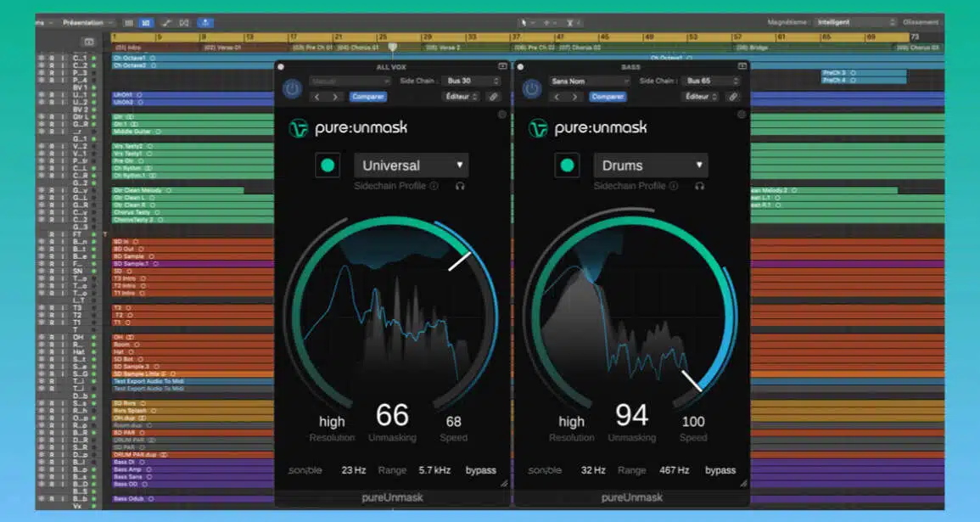Click pure:unmask logo icon in ALL VOX plugin

pos(299,128)
